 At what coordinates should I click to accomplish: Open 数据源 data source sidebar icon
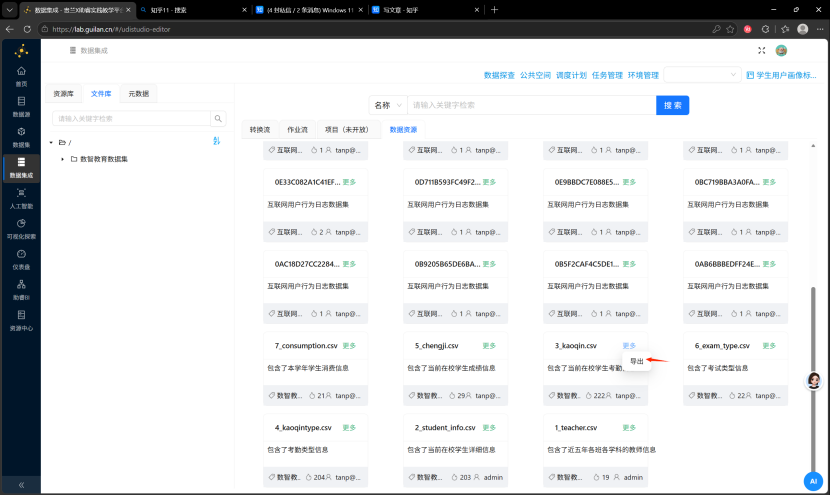coord(21,106)
